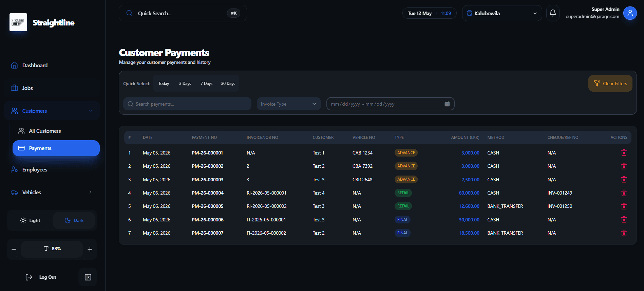
Task: Click the quick search magnifier icon
Action: [129, 13]
